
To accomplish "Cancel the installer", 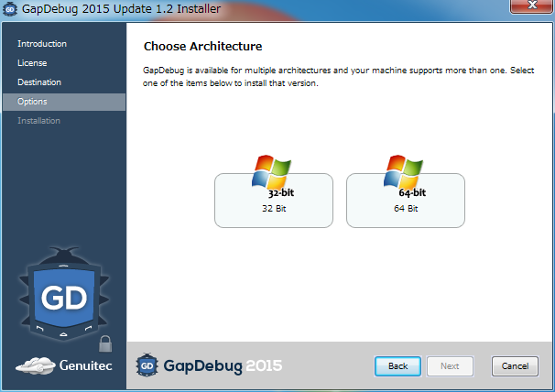I will point(515,366).
